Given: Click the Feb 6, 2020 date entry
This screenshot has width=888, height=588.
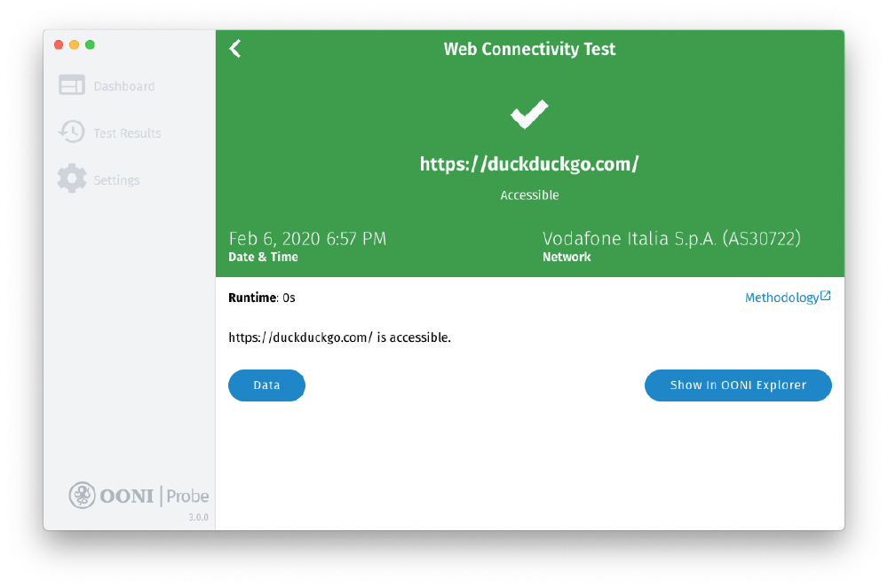Looking at the screenshot, I should [307, 238].
